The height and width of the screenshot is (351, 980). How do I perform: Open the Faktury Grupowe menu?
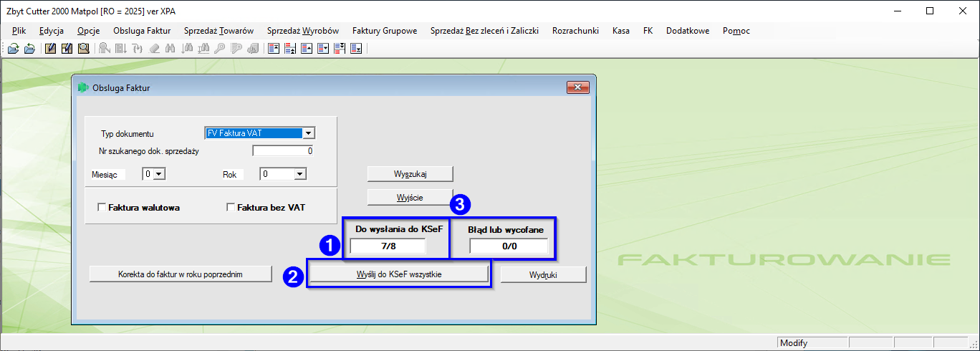click(385, 31)
